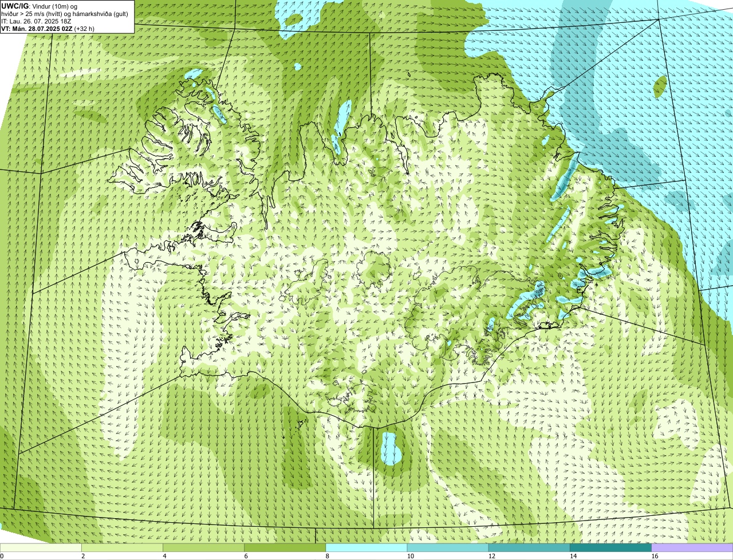Click the 12–14 m/s teal color band
Viewport: 733px width, 560px height.
point(529,547)
